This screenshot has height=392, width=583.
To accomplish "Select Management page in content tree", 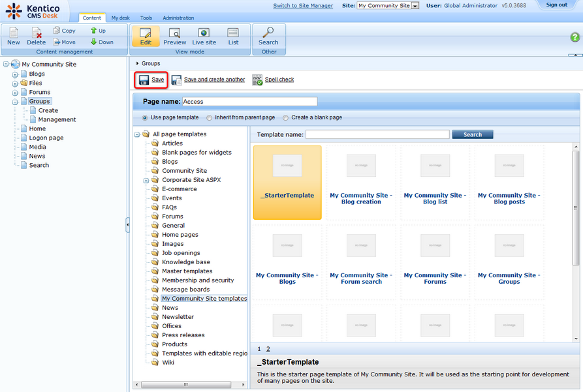I will pos(57,119).
